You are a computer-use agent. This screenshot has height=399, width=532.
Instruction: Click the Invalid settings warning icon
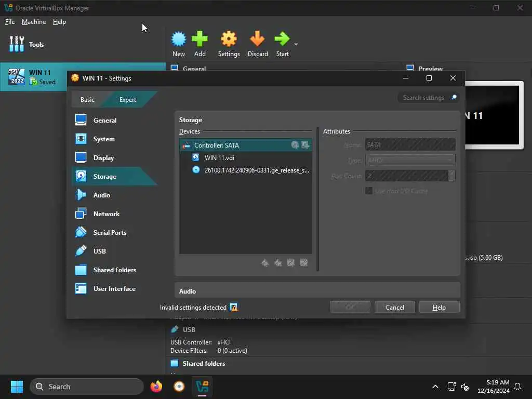234,307
